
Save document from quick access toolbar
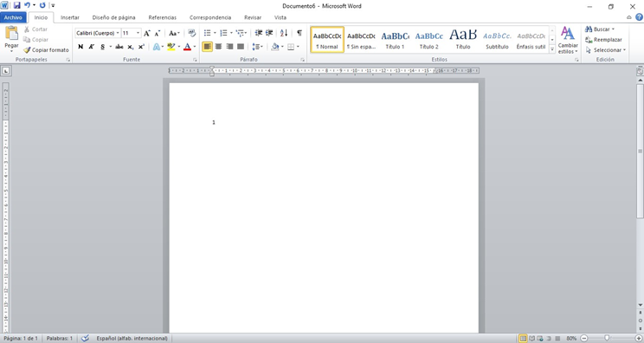pyautogui.click(x=16, y=5)
